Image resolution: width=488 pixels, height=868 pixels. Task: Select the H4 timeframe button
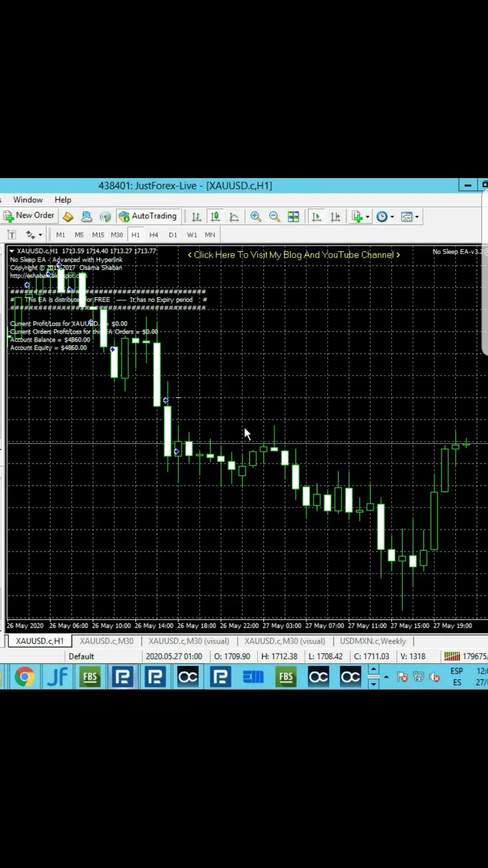pyautogui.click(x=154, y=235)
